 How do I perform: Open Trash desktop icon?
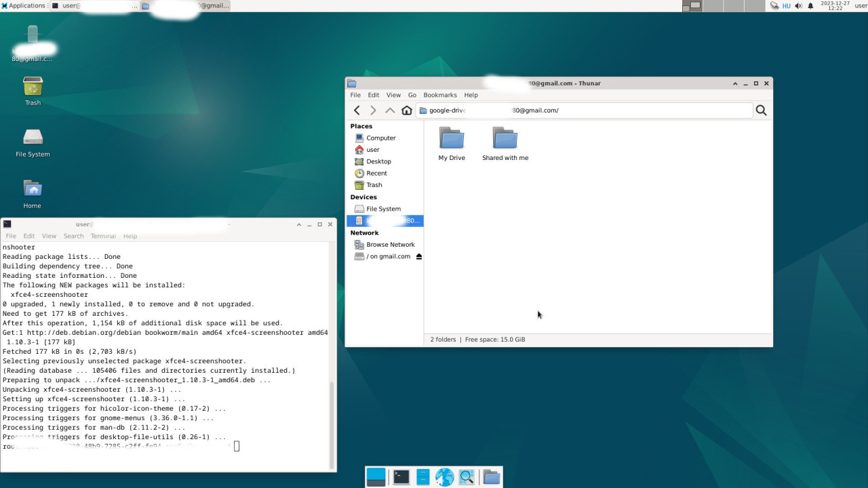click(33, 91)
